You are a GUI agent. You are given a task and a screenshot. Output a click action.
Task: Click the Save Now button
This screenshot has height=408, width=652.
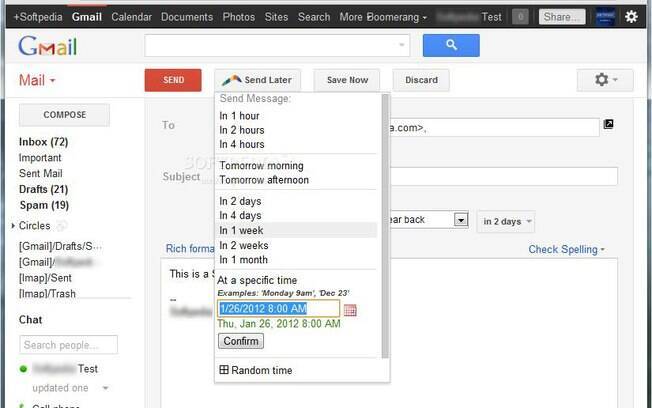(x=347, y=80)
